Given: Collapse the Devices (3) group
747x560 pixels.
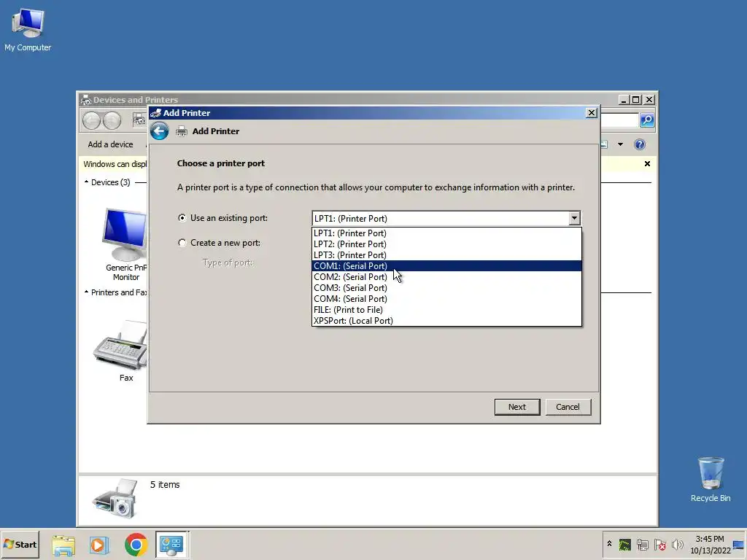Looking at the screenshot, I should pos(86,182).
